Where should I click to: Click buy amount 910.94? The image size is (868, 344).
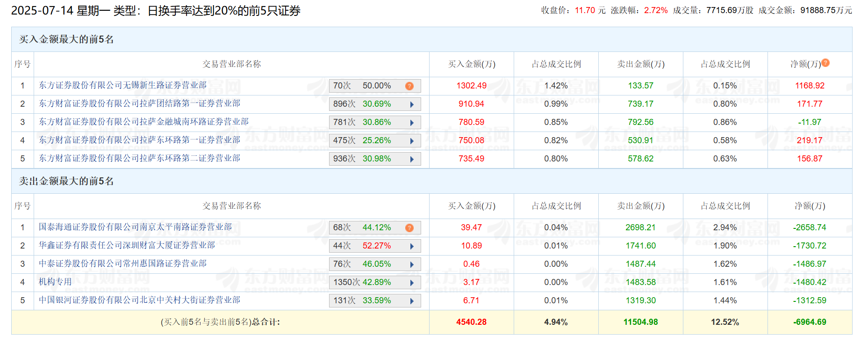pyautogui.click(x=471, y=104)
